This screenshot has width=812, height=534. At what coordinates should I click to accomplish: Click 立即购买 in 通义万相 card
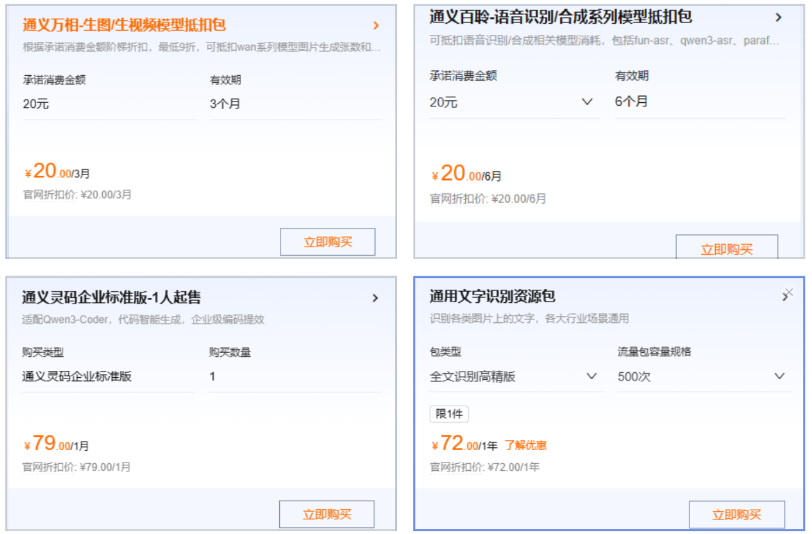click(328, 242)
